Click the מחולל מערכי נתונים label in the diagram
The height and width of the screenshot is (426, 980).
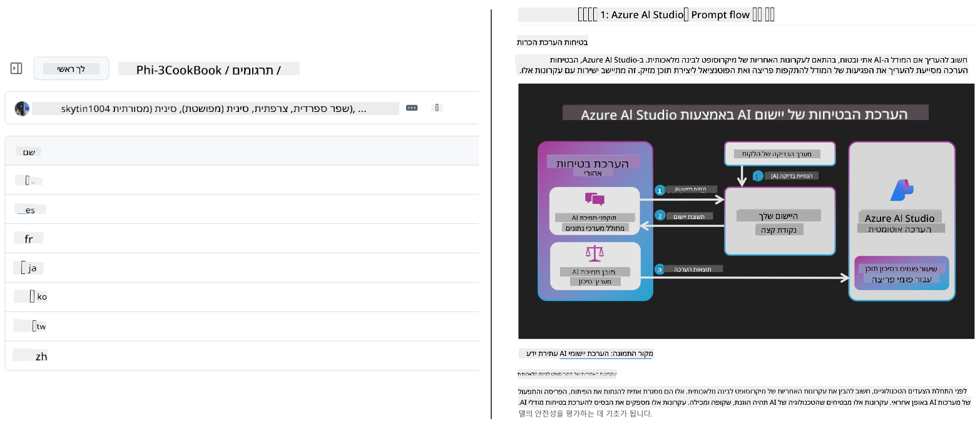click(x=594, y=228)
